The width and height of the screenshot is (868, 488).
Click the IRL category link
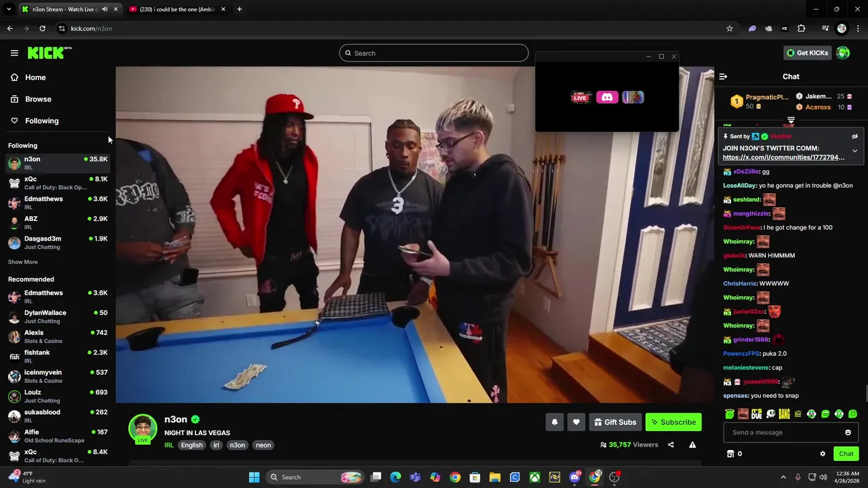(169, 445)
